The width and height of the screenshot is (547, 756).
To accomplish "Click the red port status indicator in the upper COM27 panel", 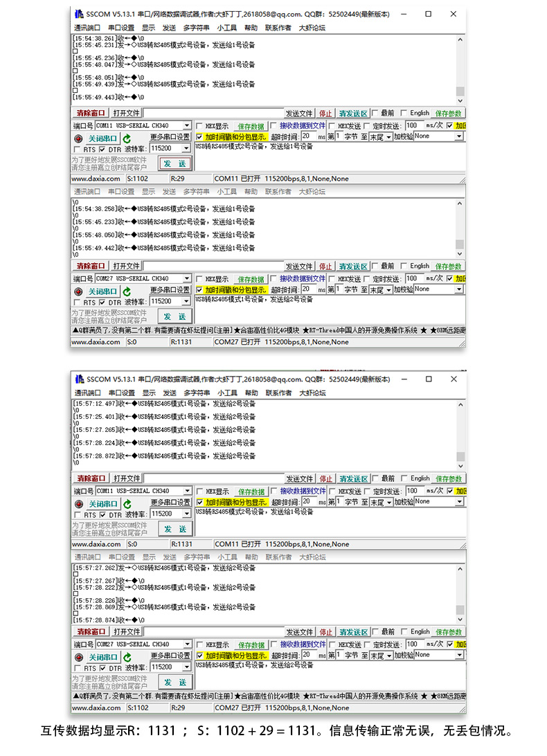I will (x=78, y=291).
